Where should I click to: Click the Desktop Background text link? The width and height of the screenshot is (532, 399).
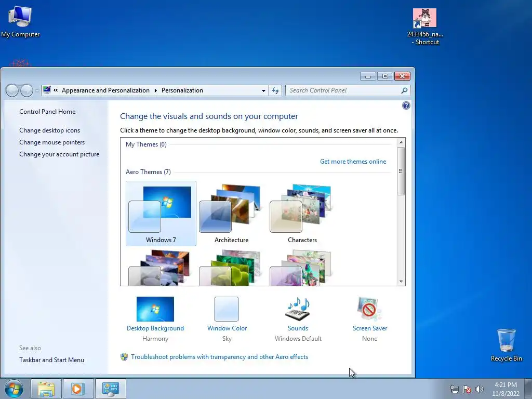[x=155, y=328]
